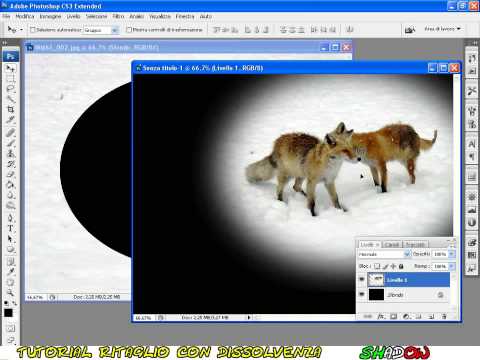Select the Blur tool

(11, 195)
